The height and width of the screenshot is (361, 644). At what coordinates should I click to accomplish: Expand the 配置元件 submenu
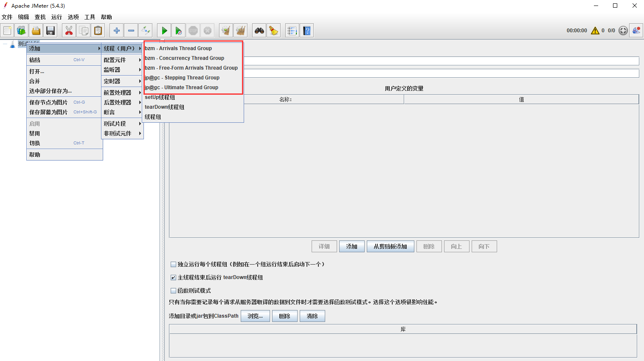click(122, 60)
